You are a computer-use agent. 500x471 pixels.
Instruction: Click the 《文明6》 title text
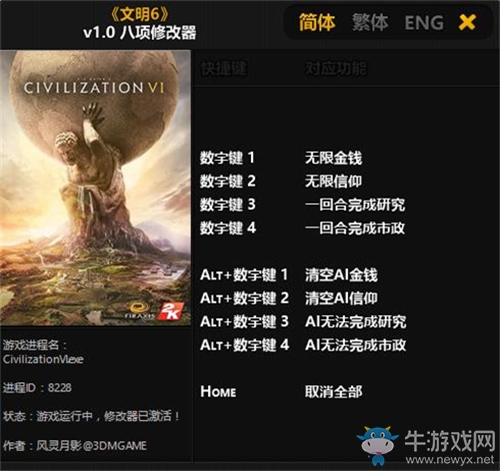click(x=139, y=14)
